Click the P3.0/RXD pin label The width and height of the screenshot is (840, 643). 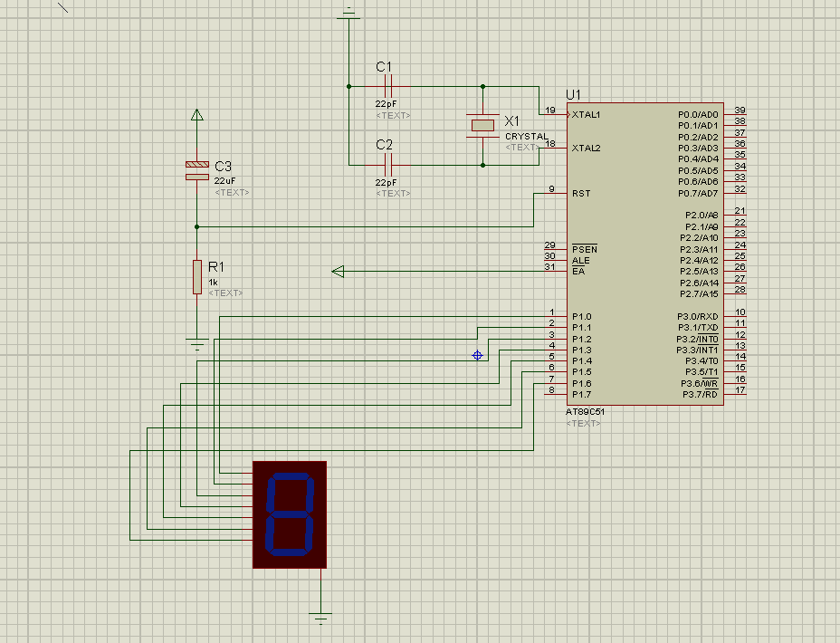click(x=698, y=317)
